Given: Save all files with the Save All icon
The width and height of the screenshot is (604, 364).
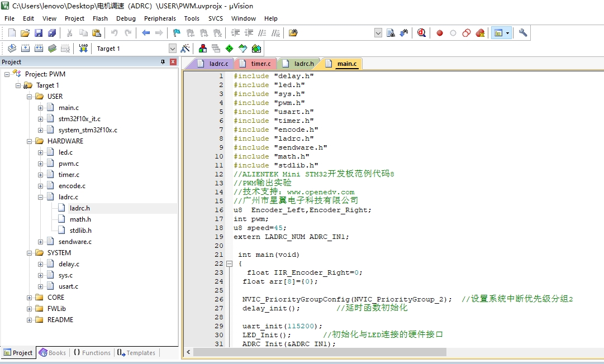Looking at the screenshot, I should pos(51,33).
